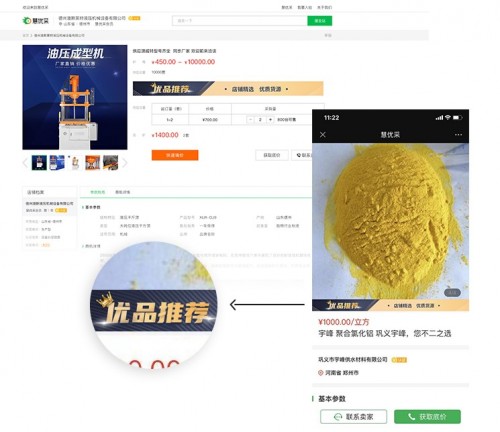Select the last product thumbnail
Viewport: 500px width, 432px height.
(111, 163)
